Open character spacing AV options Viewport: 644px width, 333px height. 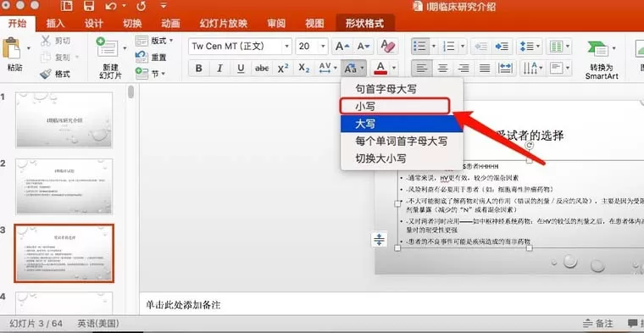click(328, 68)
